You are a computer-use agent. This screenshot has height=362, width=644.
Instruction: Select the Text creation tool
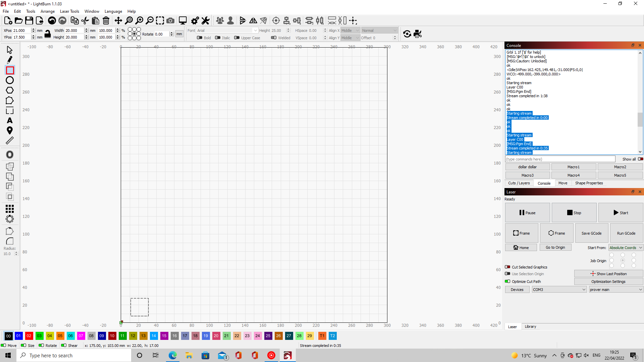click(10, 120)
